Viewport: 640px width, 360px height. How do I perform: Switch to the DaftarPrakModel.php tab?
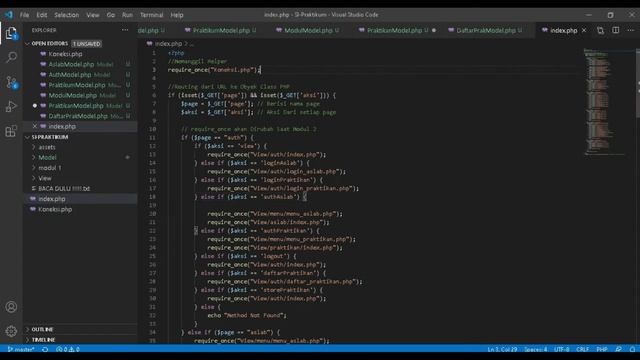point(486,30)
